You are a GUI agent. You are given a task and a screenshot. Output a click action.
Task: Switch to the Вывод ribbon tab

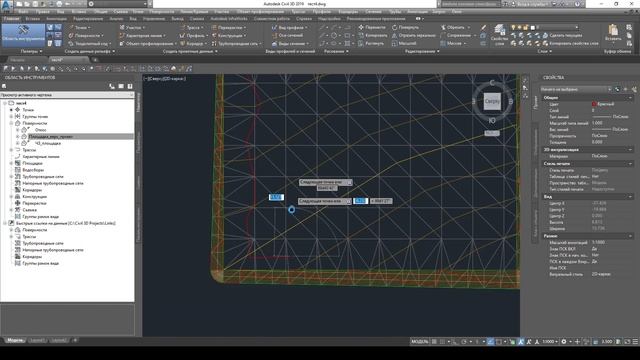click(x=178, y=19)
